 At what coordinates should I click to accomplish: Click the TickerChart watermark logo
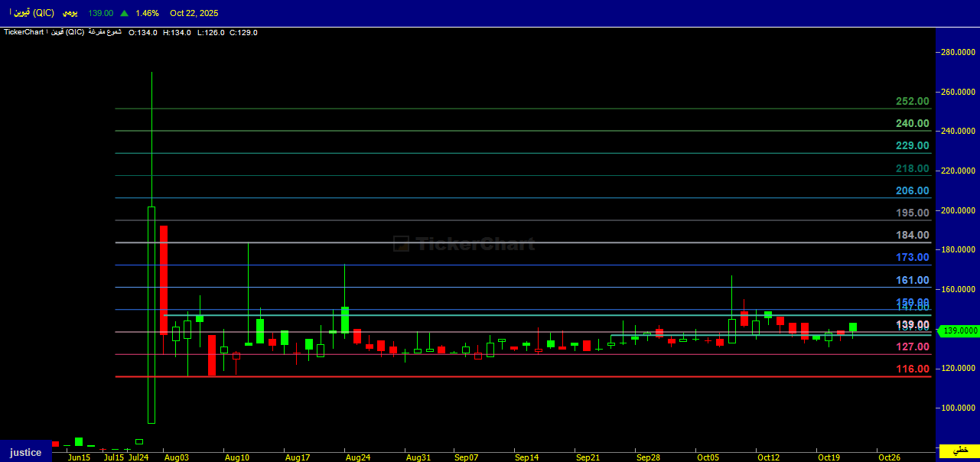[464, 244]
